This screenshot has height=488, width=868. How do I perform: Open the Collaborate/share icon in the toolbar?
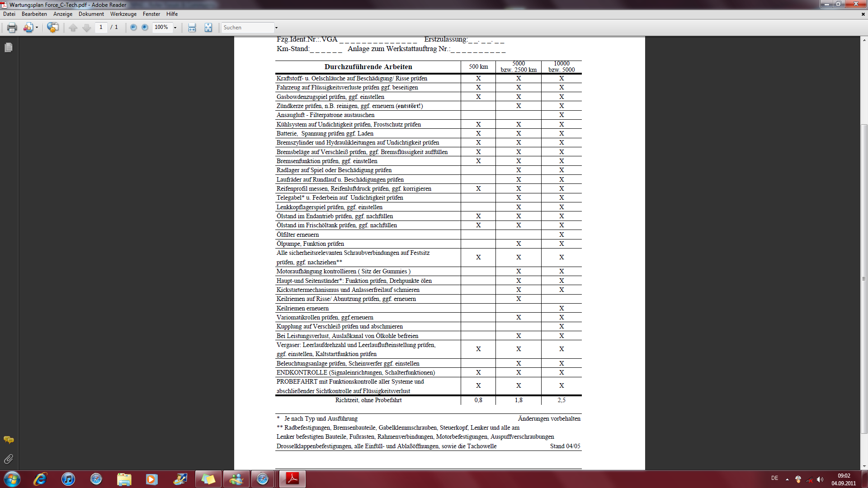pyautogui.click(x=28, y=28)
